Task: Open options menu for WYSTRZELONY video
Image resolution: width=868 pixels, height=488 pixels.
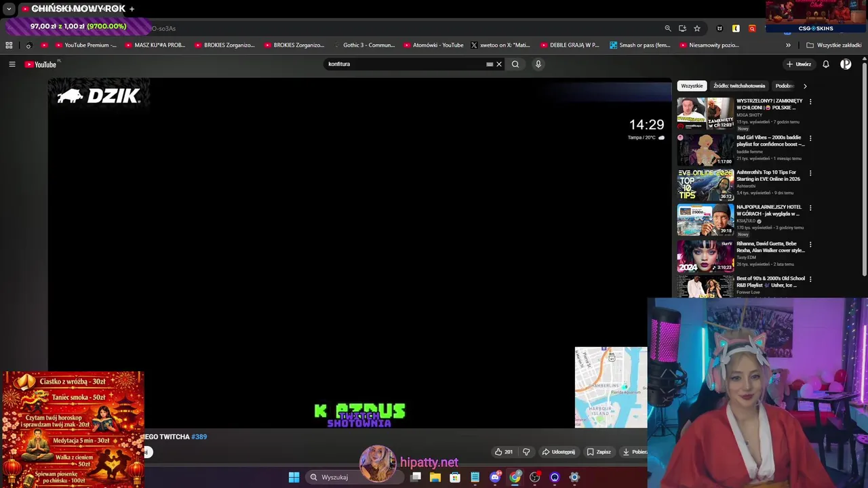Action: 810,102
